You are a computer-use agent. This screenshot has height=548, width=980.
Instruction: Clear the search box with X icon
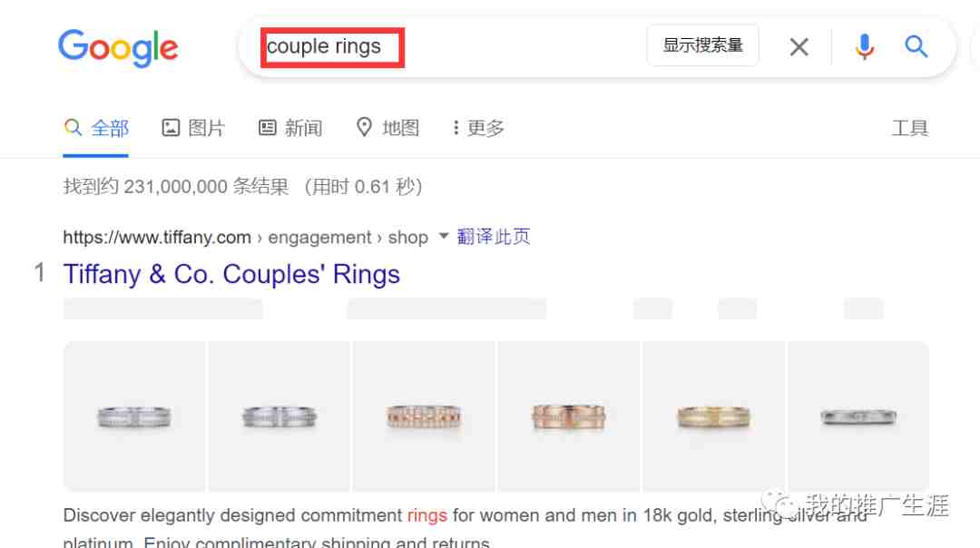799,47
